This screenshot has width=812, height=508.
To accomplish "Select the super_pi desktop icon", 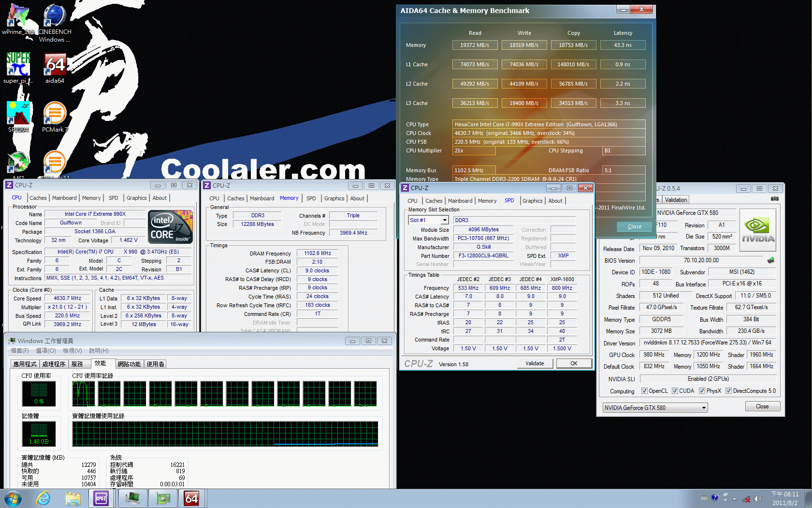I will tap(18, 68).
